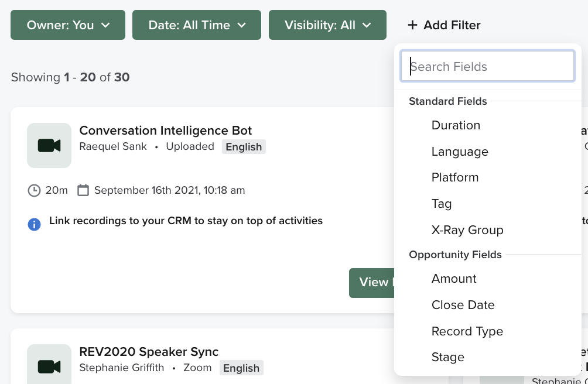Select Duration from Standard Fields

coord(456,125)
